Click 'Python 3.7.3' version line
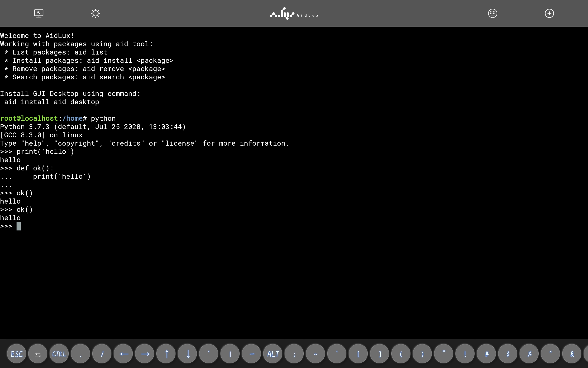The image size is (588, 368). tap(93, 127)
